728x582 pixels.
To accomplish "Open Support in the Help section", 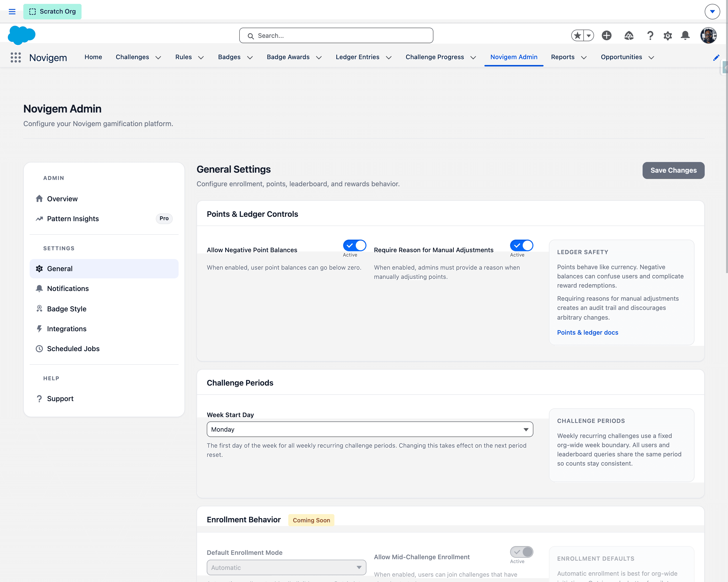I will click(104, 398).
